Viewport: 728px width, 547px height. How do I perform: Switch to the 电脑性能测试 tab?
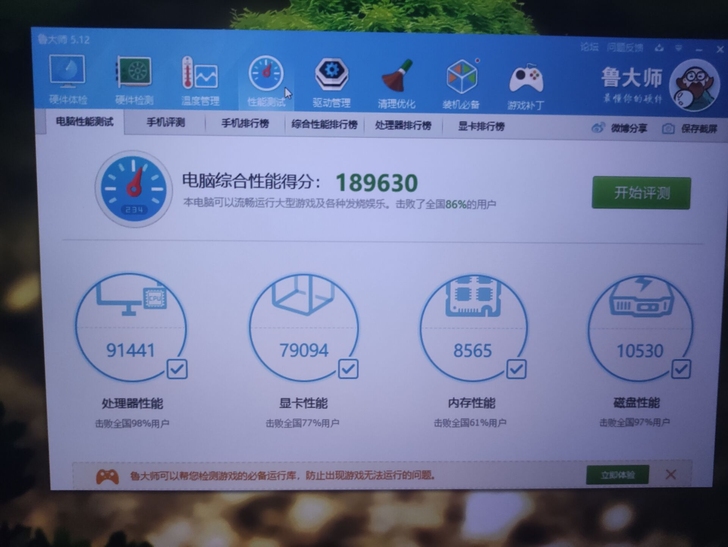pyautogui.click(x=84, y=122)
